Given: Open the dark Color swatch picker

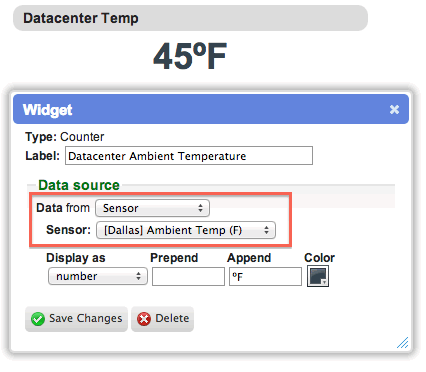Looking at the screenshot, I should pos(318,276).
